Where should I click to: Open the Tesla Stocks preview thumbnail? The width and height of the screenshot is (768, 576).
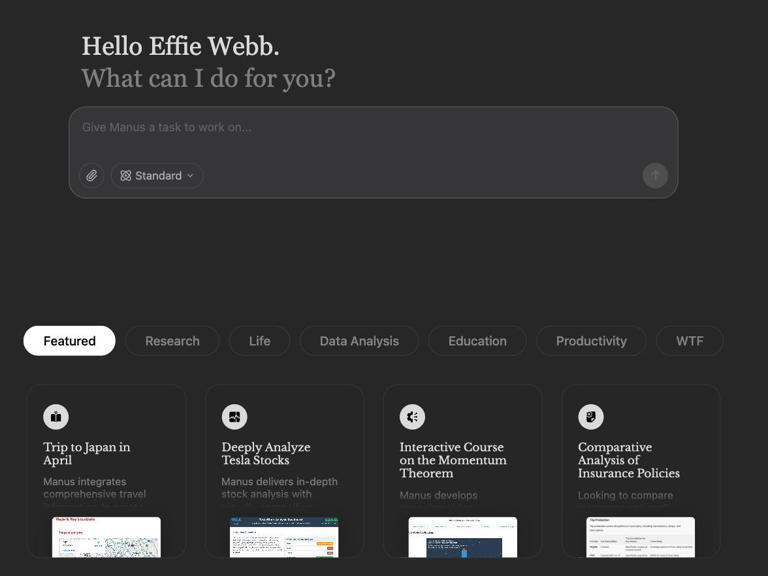pyautogui.click(x=284, y=537)
